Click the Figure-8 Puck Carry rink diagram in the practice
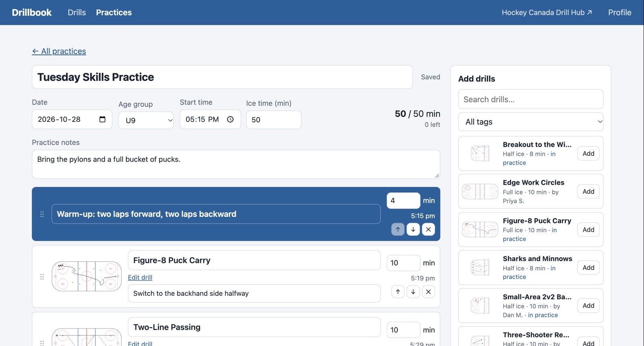Screen dimensions: 644x346 (x=87, y=276)
